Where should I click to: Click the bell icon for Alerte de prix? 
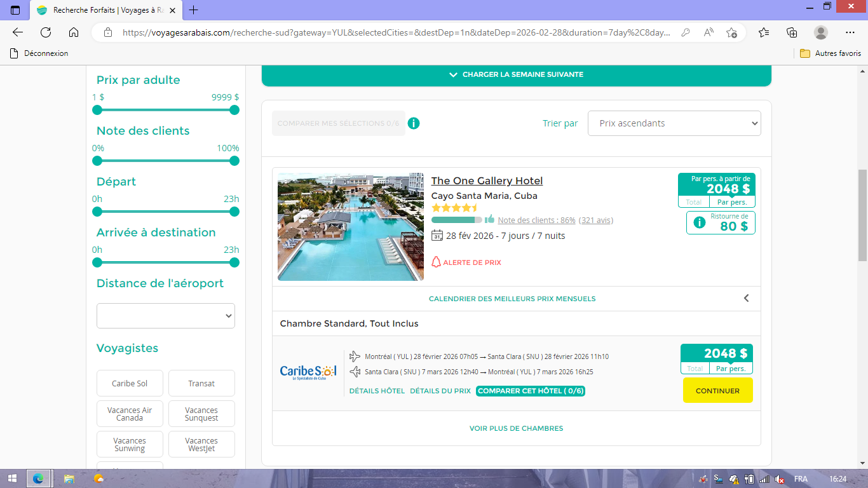point(436,262)
